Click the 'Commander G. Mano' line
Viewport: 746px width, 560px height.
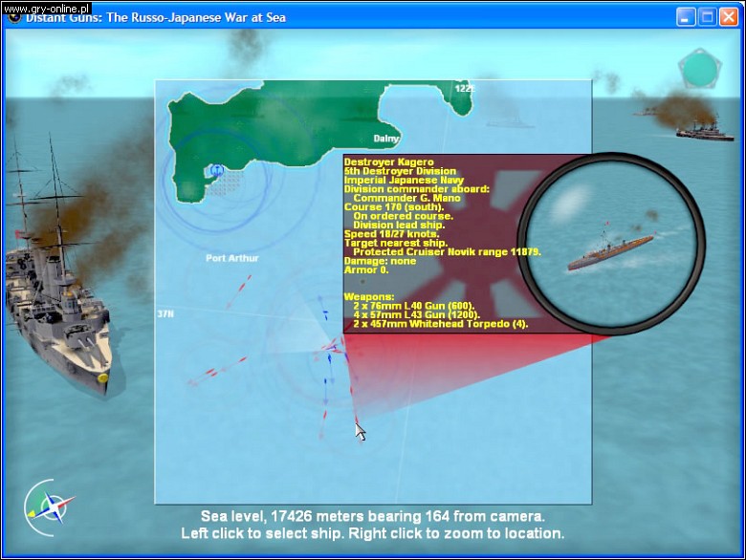click(406, 198)
